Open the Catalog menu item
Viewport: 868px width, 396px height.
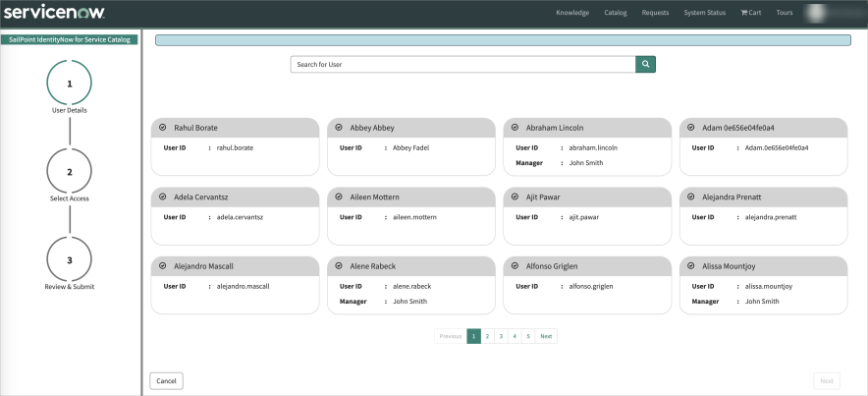point(616,13)
